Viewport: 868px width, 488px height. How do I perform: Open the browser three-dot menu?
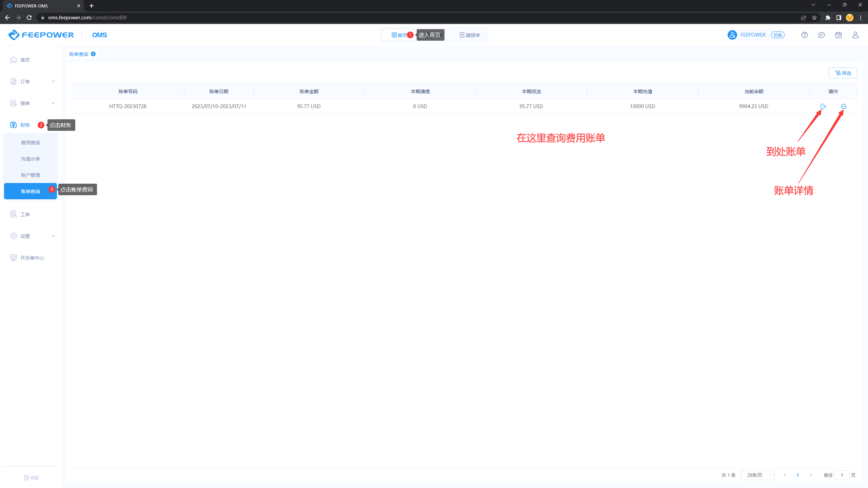pyautogui.click(x=861, y=18)
